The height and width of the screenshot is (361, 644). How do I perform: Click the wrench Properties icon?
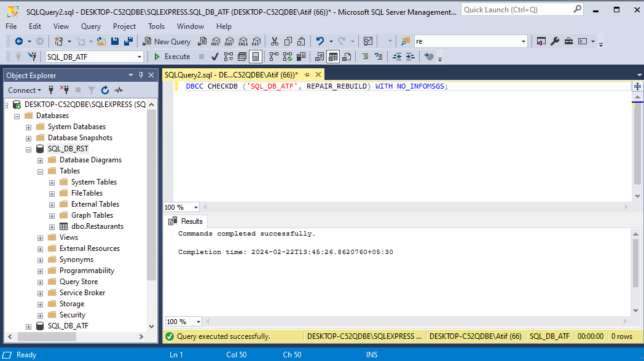555,41
